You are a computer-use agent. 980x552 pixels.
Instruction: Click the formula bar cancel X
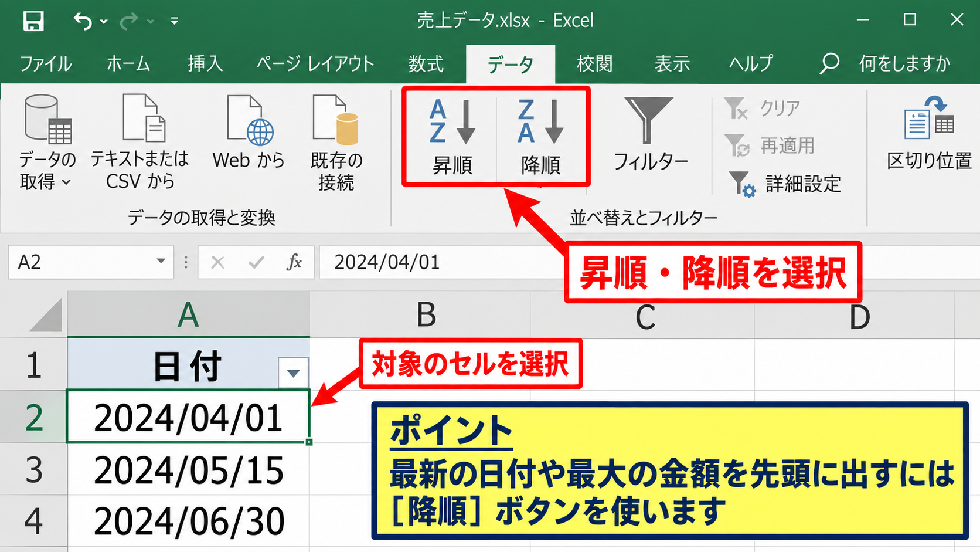click(217, 262)
